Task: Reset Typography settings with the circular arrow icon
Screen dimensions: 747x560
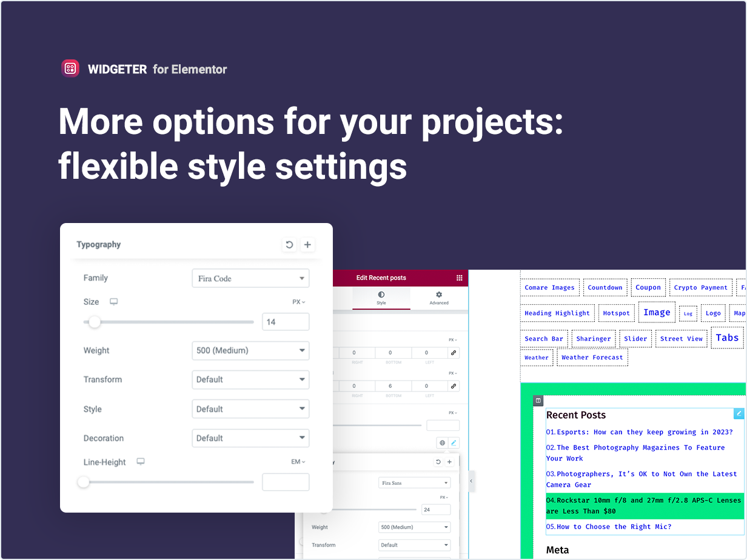Action: point(289,244)
